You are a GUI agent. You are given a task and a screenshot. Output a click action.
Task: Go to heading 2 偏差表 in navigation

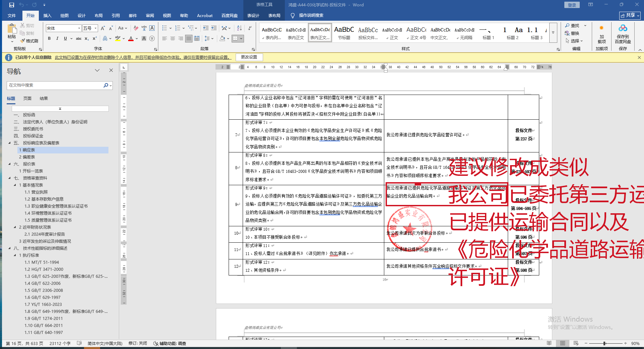27,157
